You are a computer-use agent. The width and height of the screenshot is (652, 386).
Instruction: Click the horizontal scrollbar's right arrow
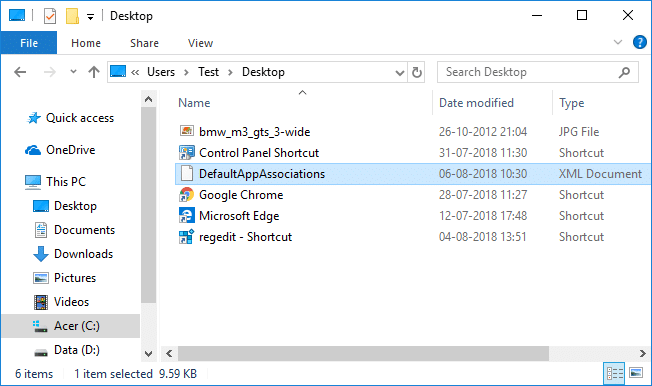click(x=642, y=354)
